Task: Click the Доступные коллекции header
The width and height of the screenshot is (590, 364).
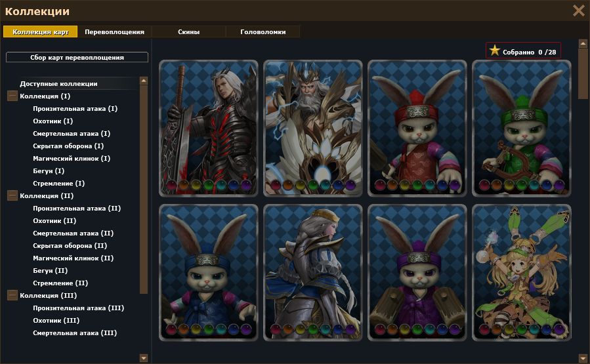Action: click(x=58, y=83)
